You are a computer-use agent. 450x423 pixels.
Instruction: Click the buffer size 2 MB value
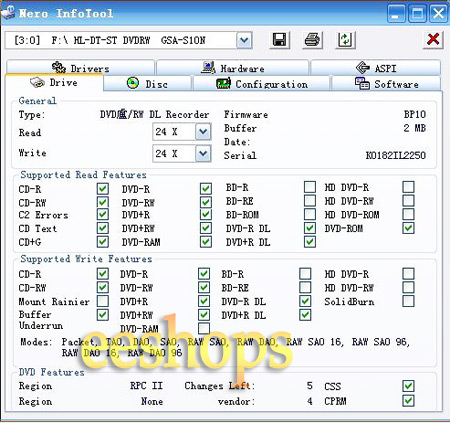[415, 128]
